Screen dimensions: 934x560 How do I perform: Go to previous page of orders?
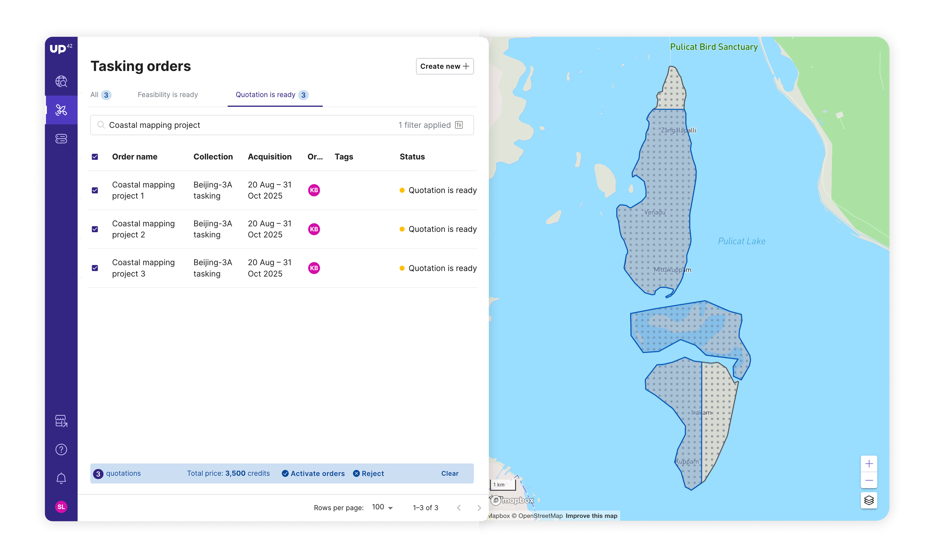459,508
